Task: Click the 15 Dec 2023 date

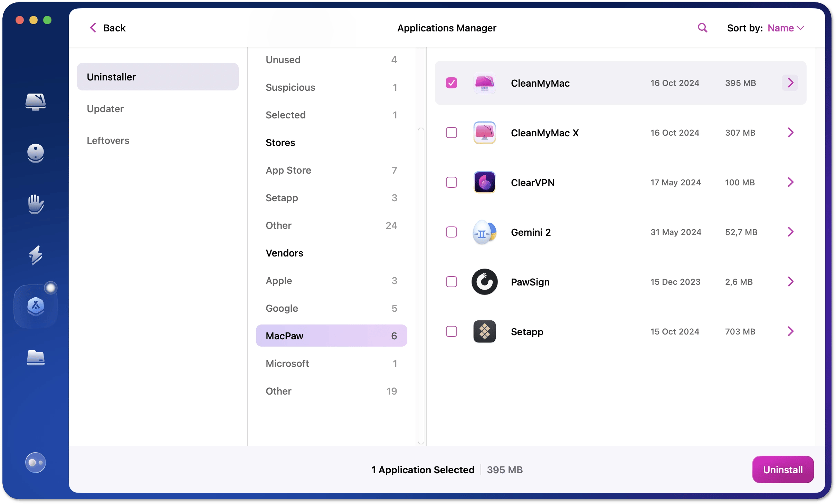Action: tap(675, 282)
